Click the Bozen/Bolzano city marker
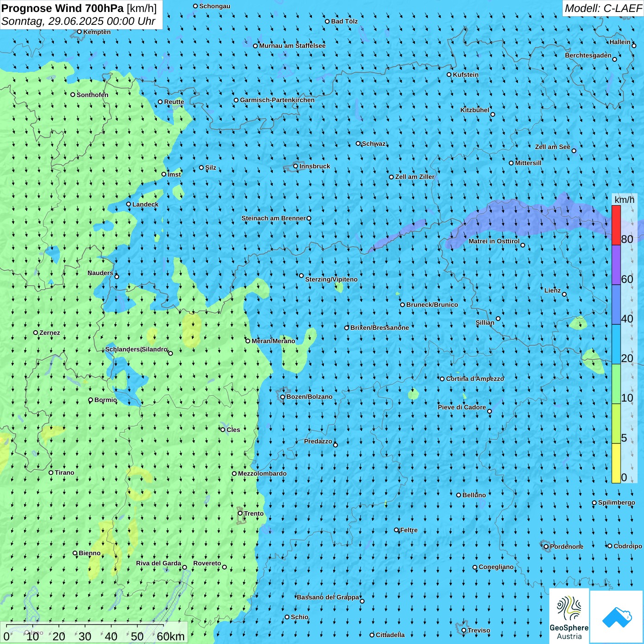 point(282,397)
